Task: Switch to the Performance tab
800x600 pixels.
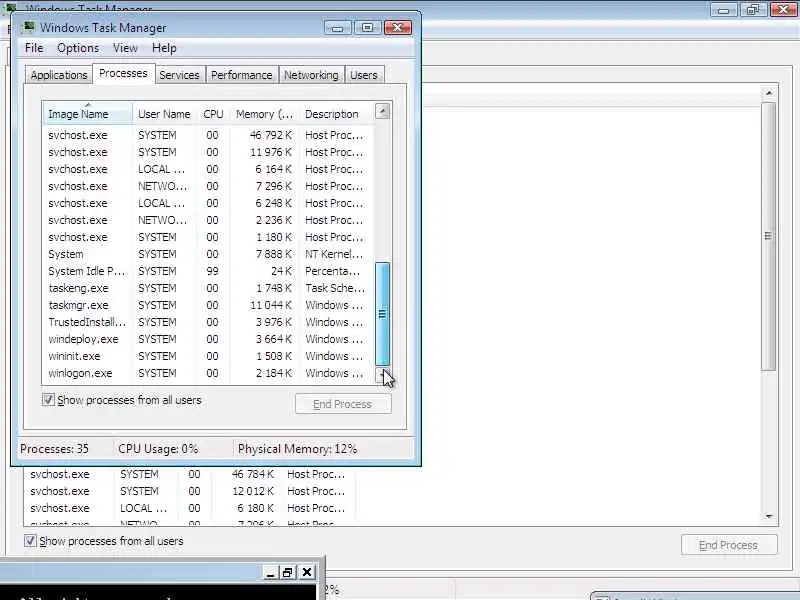Action: tap(242, 75)
